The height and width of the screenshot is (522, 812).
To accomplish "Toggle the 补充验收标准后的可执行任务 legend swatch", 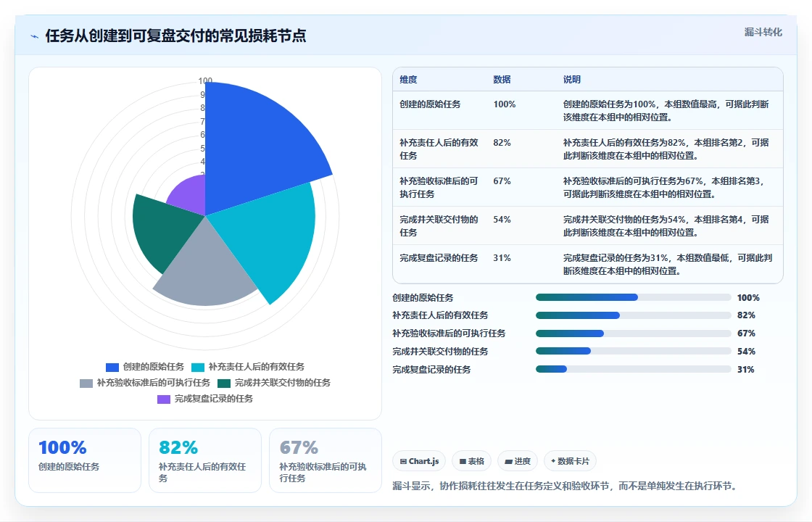I will [86, 384].
